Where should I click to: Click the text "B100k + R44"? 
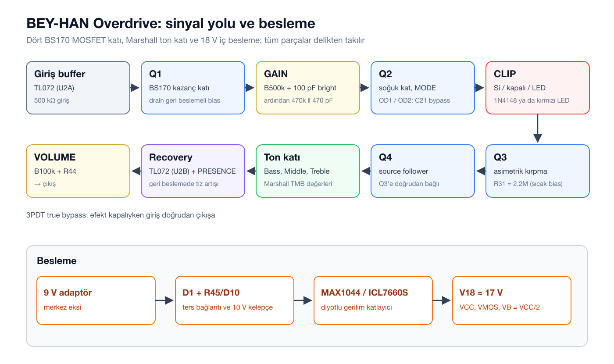click(x=55, y=171)
